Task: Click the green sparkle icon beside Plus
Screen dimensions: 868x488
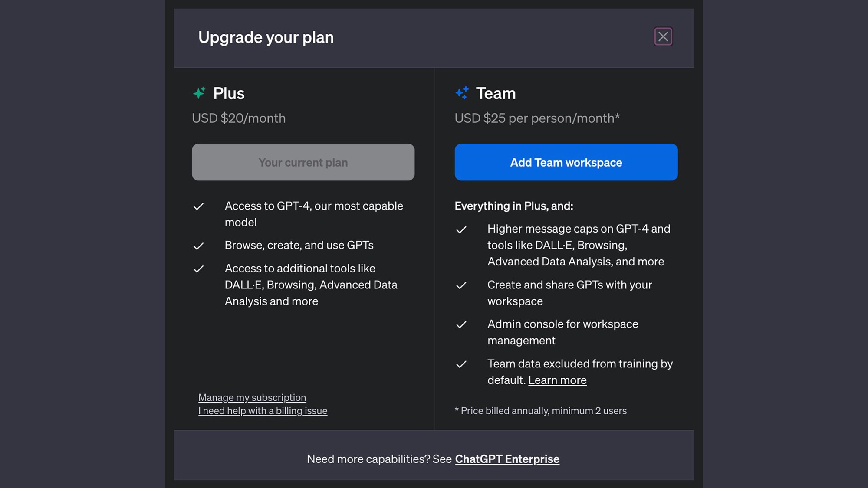Action: pos(199,93)
